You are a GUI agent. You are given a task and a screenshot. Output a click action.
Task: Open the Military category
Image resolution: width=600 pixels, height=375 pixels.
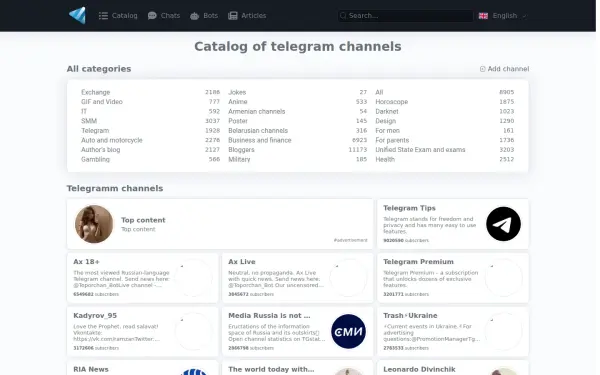tap(239, 159)
